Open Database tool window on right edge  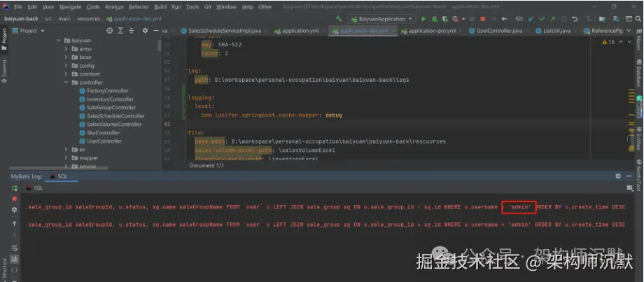pos(639,73)
